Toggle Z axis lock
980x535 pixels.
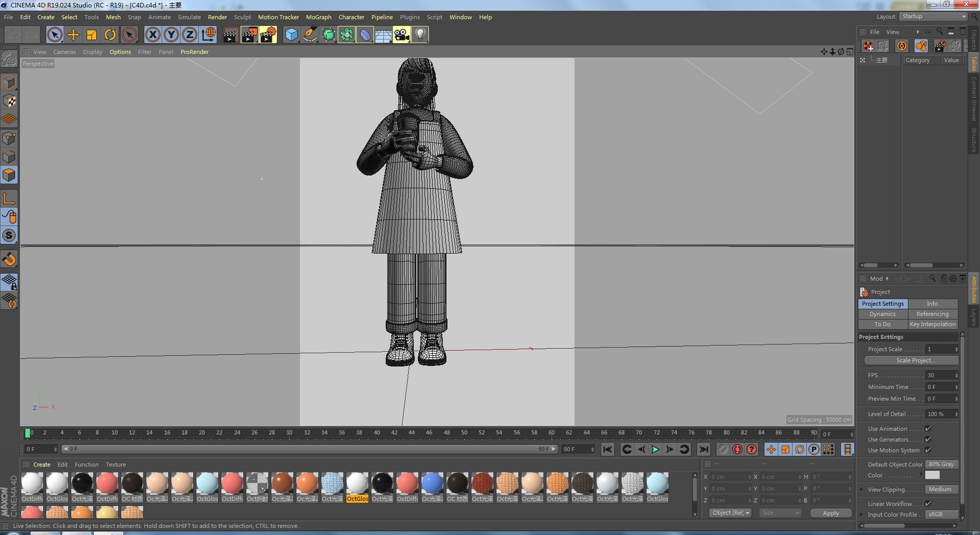(x=189, y=35)
